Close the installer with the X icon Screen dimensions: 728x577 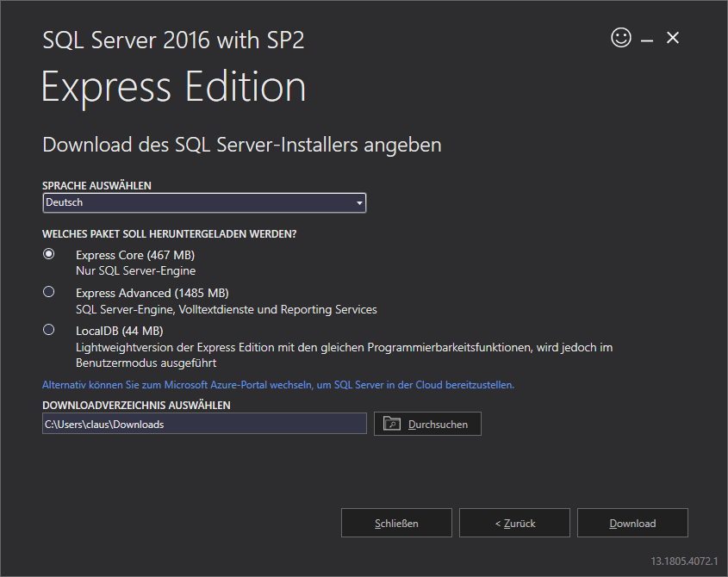(674, 38)
